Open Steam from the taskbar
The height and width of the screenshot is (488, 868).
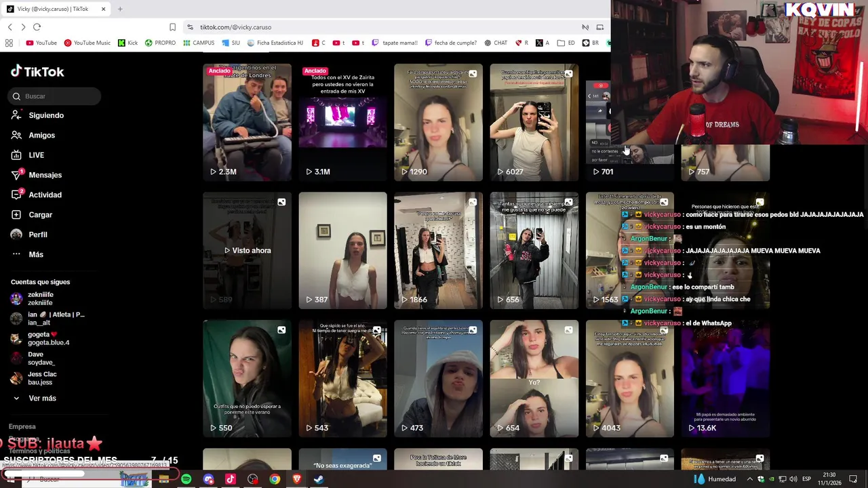pyautogui.click(x=319, y=479)
